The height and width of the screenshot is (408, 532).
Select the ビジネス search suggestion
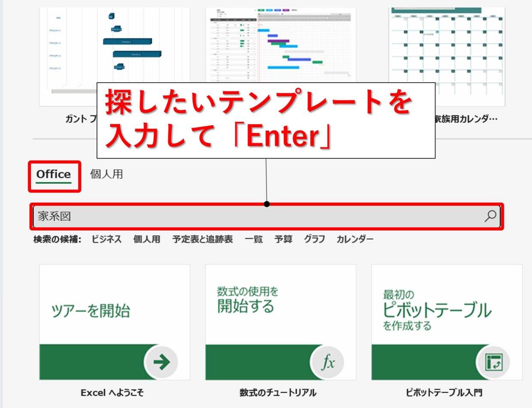click(x=106, y=239)
